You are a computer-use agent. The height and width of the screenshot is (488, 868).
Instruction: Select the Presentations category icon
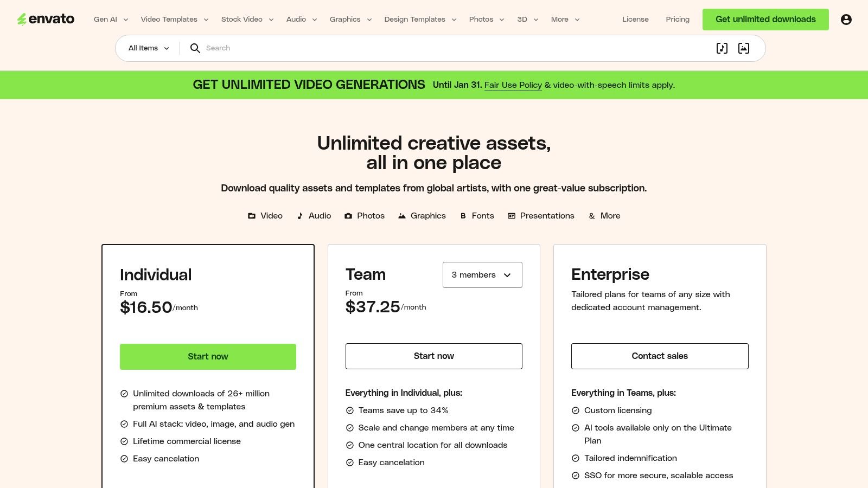(510, 215)
